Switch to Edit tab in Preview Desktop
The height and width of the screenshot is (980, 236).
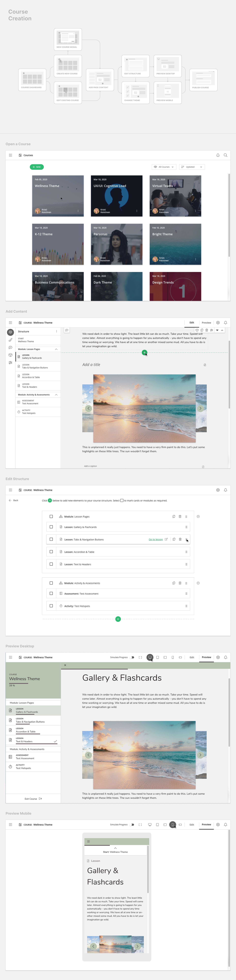(192, 657)
